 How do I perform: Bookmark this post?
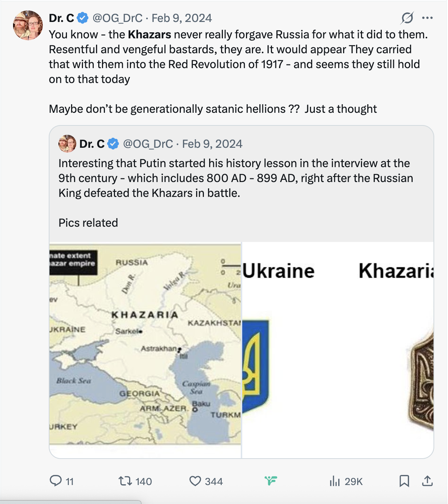404,481
